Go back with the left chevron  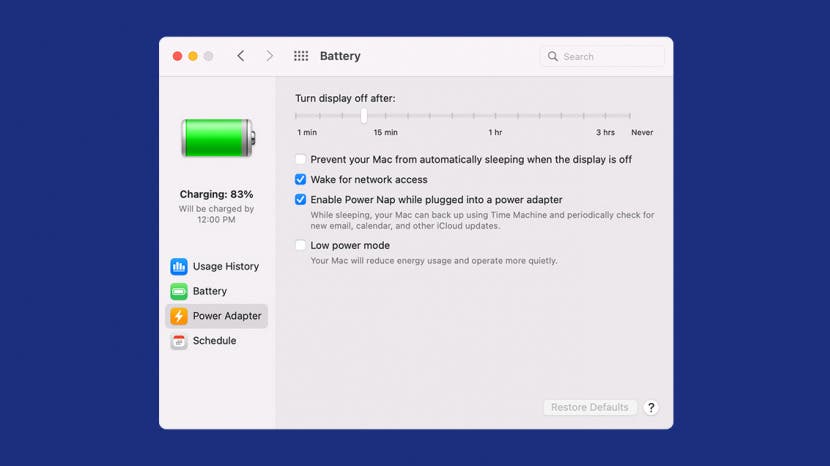coord(241,56)
